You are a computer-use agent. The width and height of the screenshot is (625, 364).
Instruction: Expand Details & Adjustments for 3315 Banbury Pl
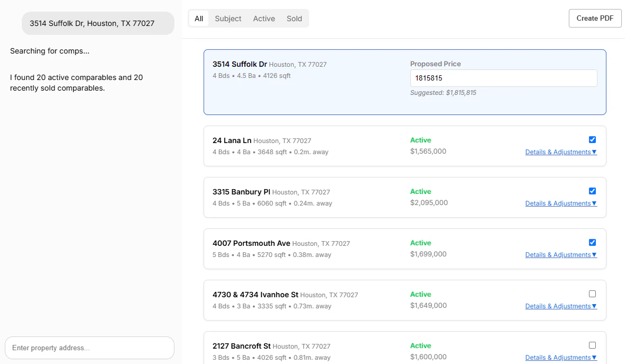coord(560,203)
